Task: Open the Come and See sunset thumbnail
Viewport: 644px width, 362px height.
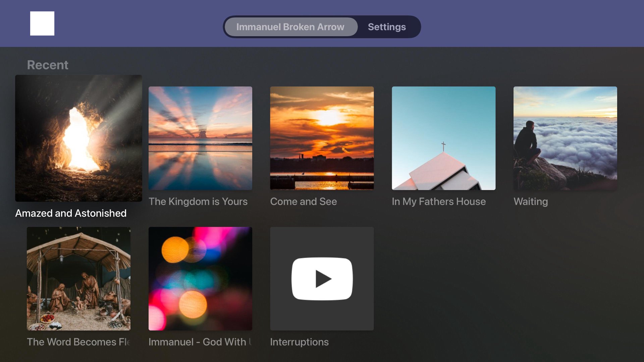Action: tap(322, 138)
